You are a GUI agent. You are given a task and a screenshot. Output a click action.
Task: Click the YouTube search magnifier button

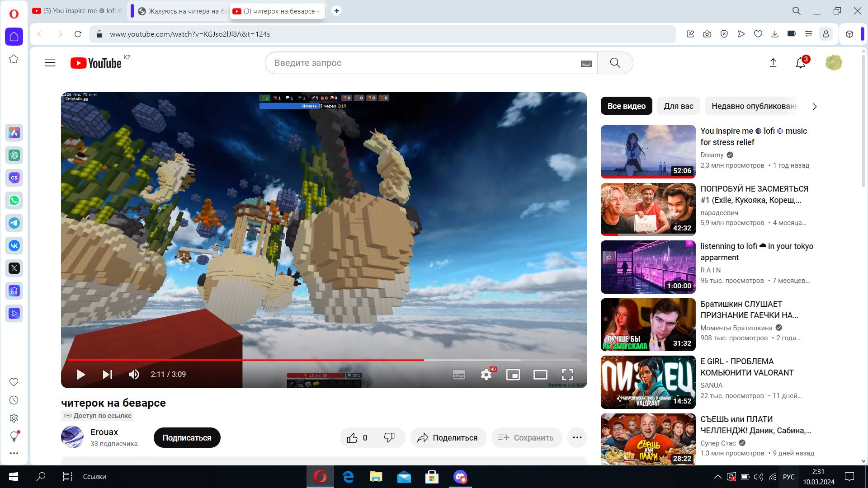pyautogui.click(x=615, y=63)
